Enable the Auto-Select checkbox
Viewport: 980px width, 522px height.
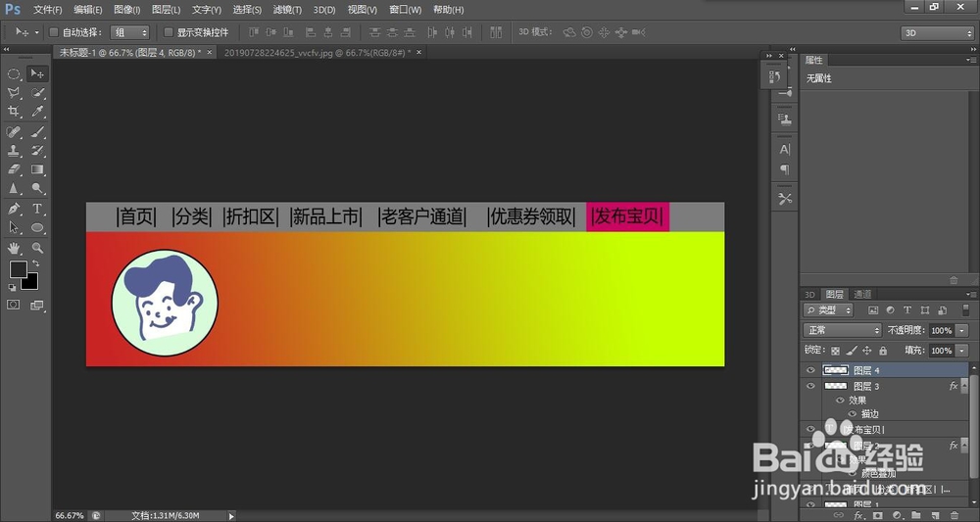coord(54,32)
